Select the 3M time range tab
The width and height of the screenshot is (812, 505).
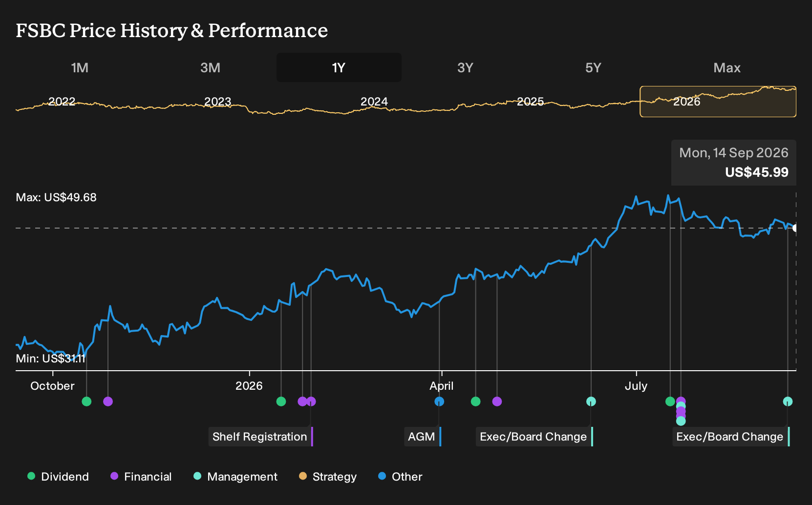(210, 67)
